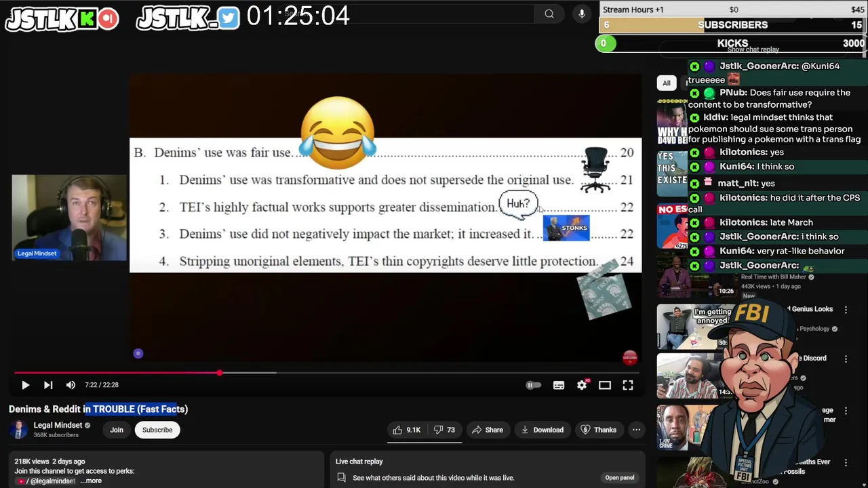Click the Real Time with Bill Maher channel name
The width and height of the screenshot is (868, 488).
[774, 277]
